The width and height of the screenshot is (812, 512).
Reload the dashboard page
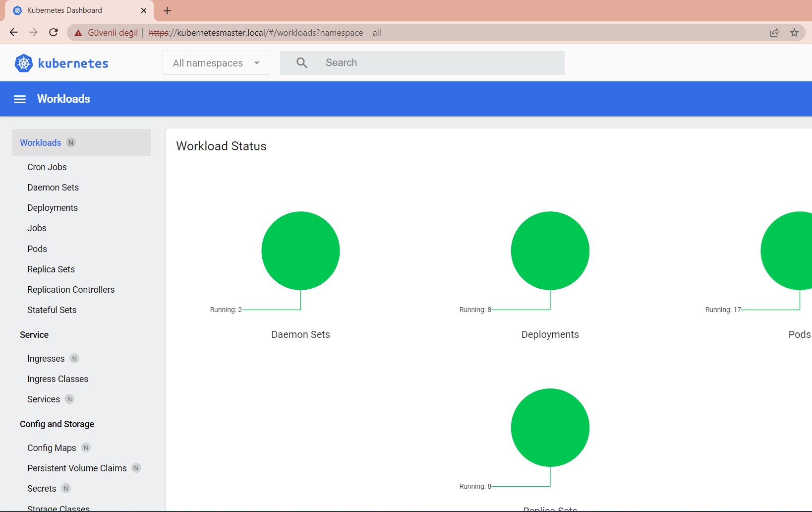[54, 32]
